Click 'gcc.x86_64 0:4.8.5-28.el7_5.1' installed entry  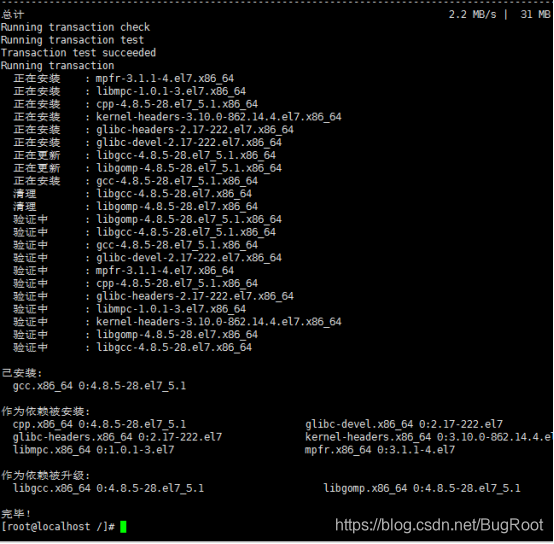[x=99, y=386]
